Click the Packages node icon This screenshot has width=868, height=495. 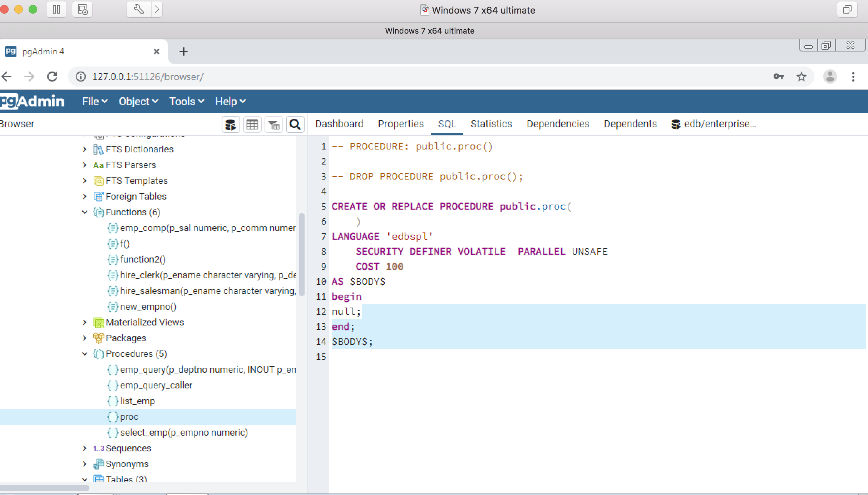(98, 338)
